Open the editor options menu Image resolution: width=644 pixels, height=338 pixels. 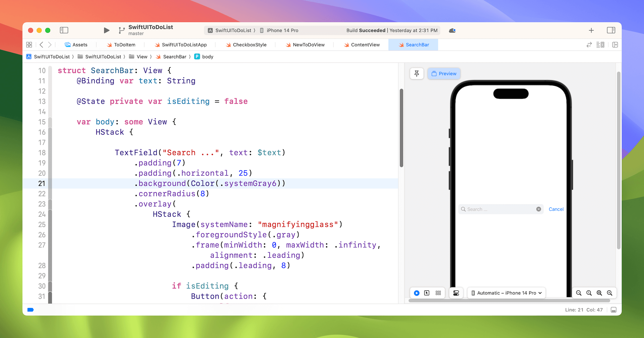tap(600, 45)
